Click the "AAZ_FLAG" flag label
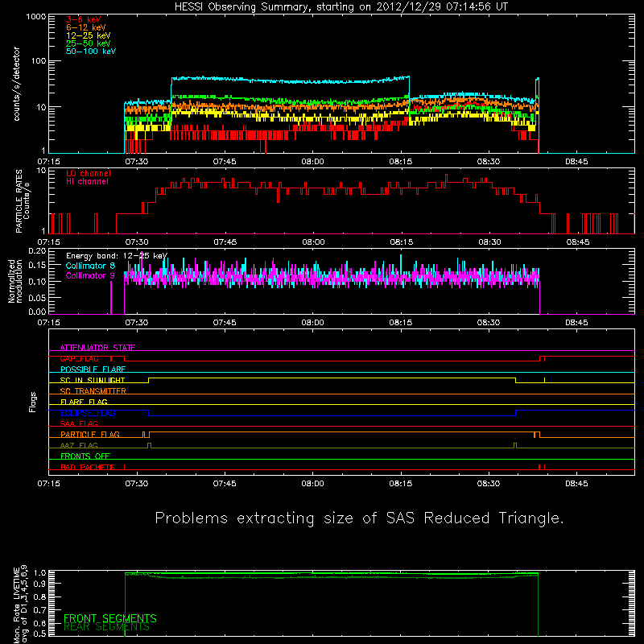The image size is (644, 644). pos(79,445)
